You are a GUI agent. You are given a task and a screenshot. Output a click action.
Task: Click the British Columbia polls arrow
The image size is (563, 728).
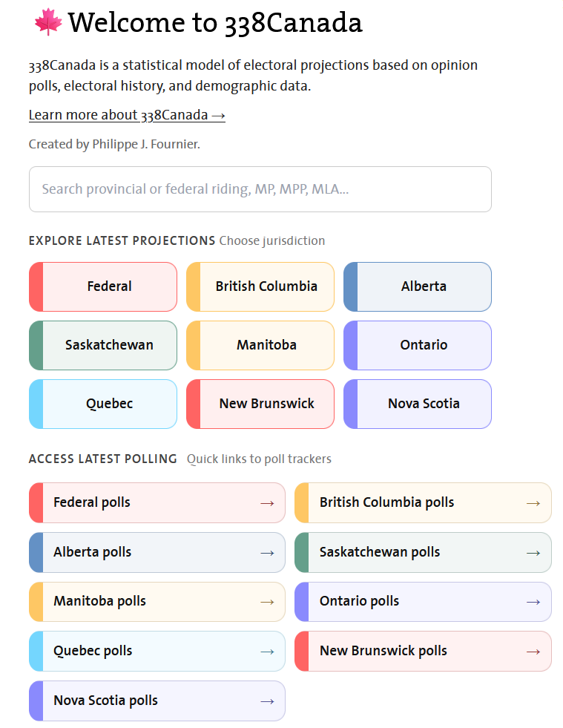pos(533,503)
